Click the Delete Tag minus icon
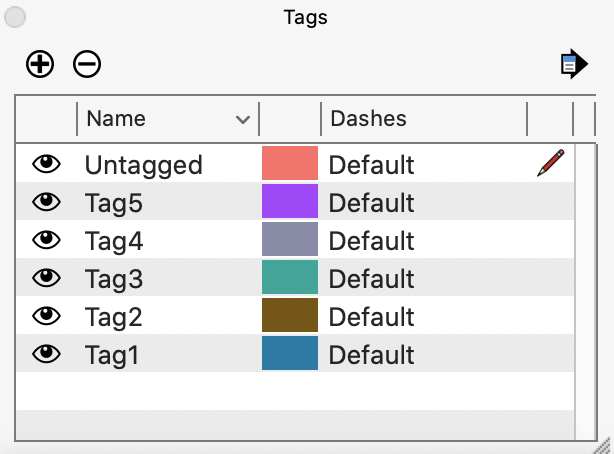The width and height of the screenshot is (614, 454). point(87,65)
